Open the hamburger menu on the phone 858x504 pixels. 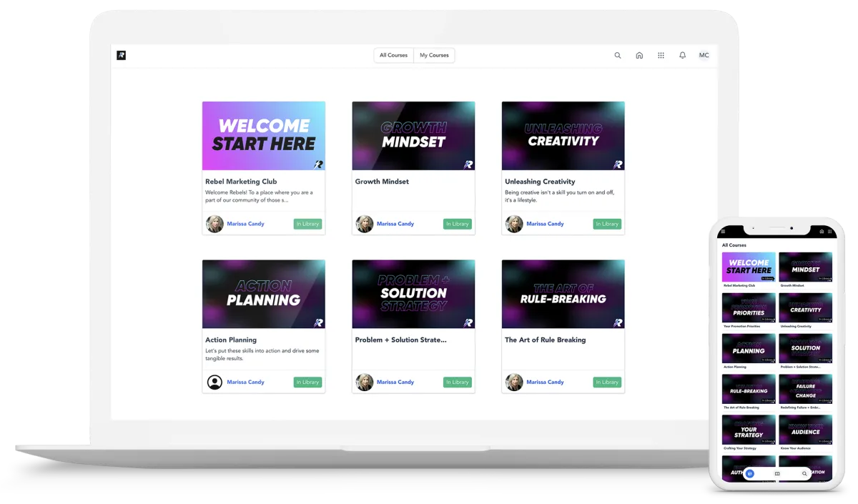tap(723, 232)
